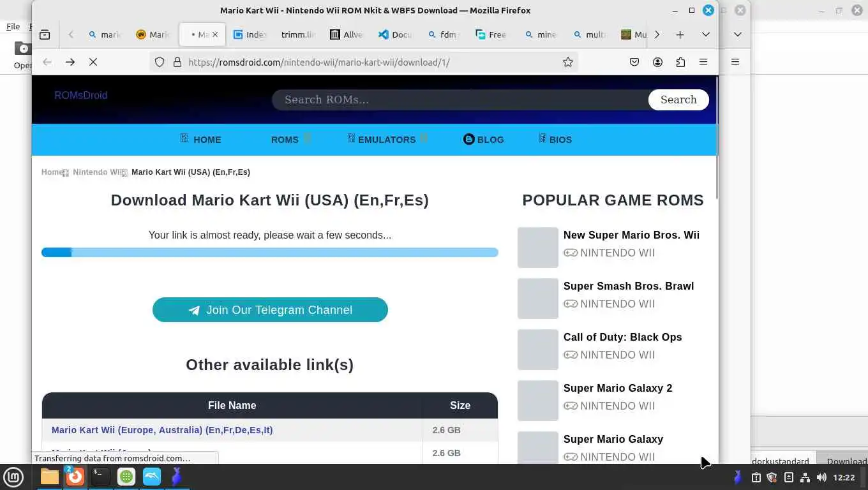Click into the Search ROMs field
This screenshot has width=868, height=490.
tap(460, 100)
